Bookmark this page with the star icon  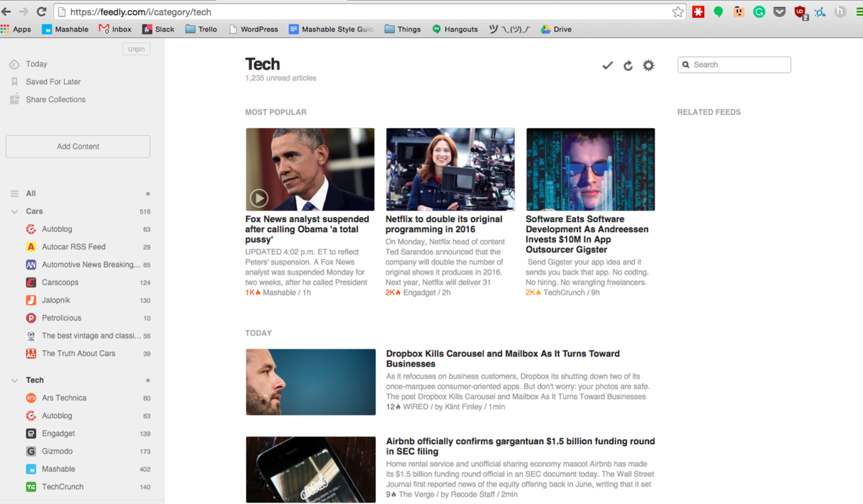point(677,12)
